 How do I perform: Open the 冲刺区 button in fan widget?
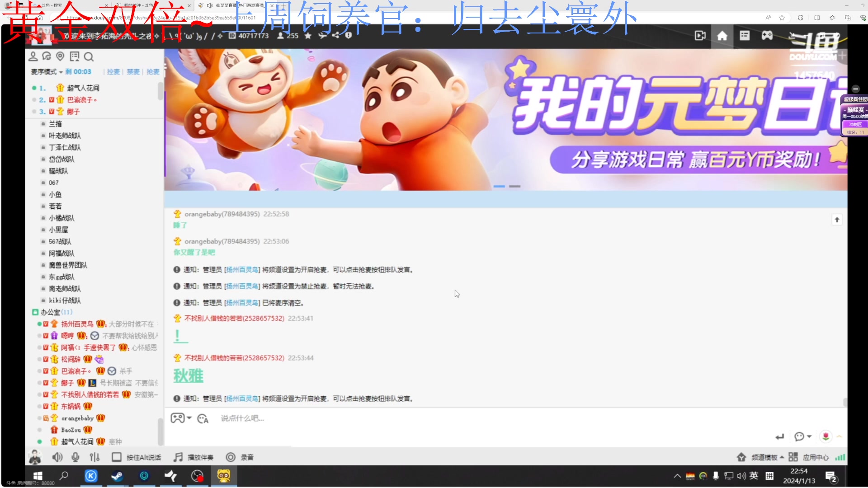pyautogui.click(x=855, y=124)
